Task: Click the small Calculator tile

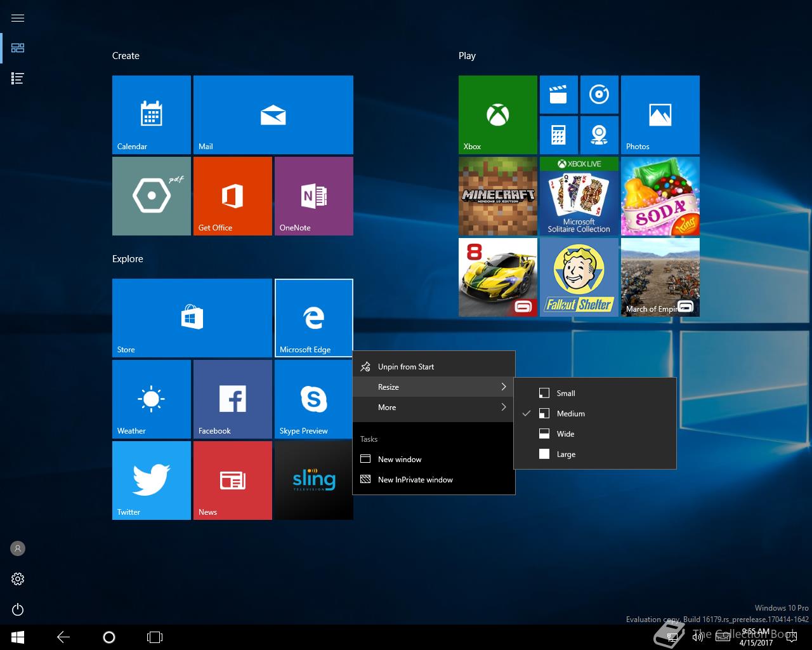Action: click(x=558, y=135)
